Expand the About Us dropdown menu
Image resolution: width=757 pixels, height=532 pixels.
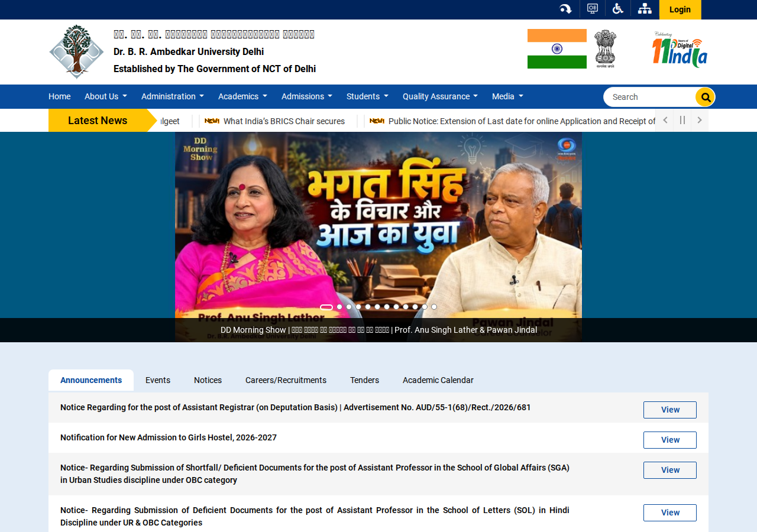(x=106, y=96)
